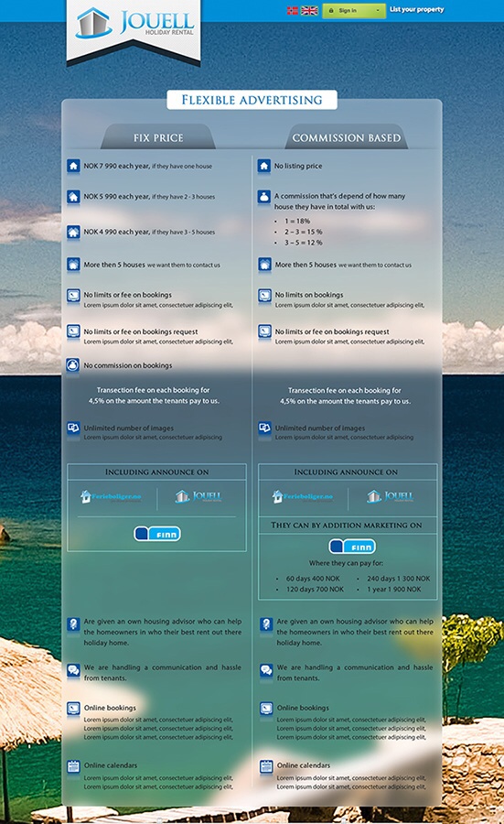
Task: Click '1 year 1 900 NOK' price option
Action: [393, 590]
